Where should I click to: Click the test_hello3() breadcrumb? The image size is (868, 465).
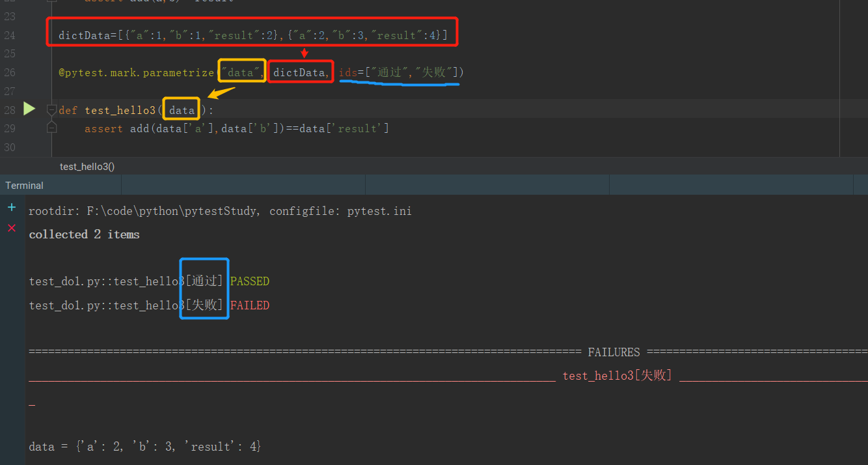[x=87, y=167]
